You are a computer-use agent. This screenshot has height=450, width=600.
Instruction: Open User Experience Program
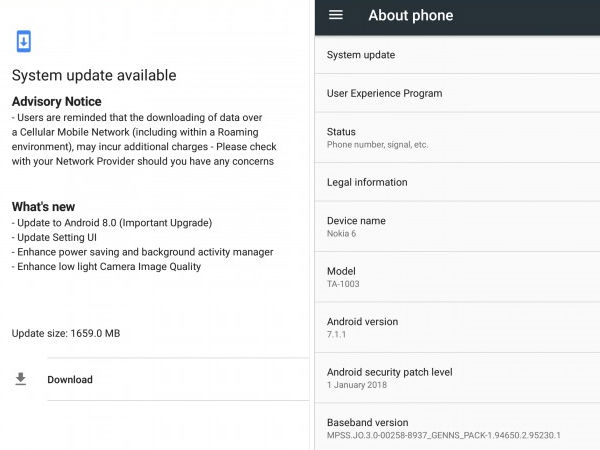[457, 93]
